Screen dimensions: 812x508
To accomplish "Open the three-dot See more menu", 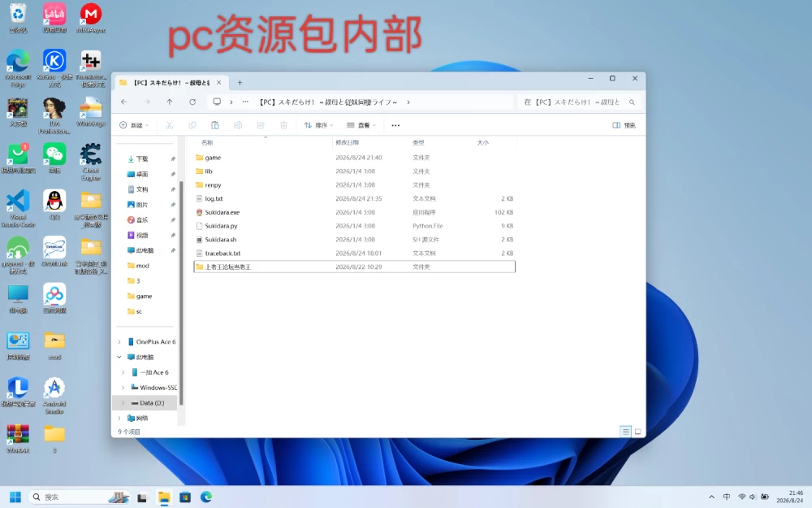I will (395, 125).
